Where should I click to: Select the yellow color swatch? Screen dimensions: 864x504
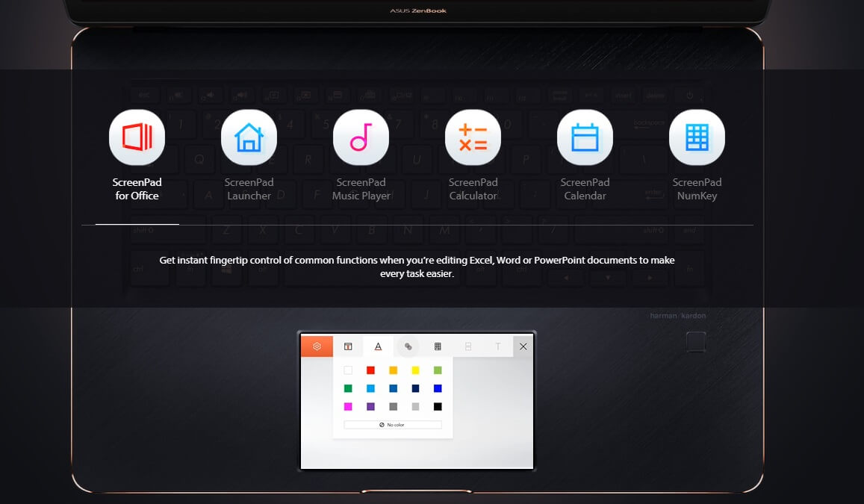coord(415,370)
